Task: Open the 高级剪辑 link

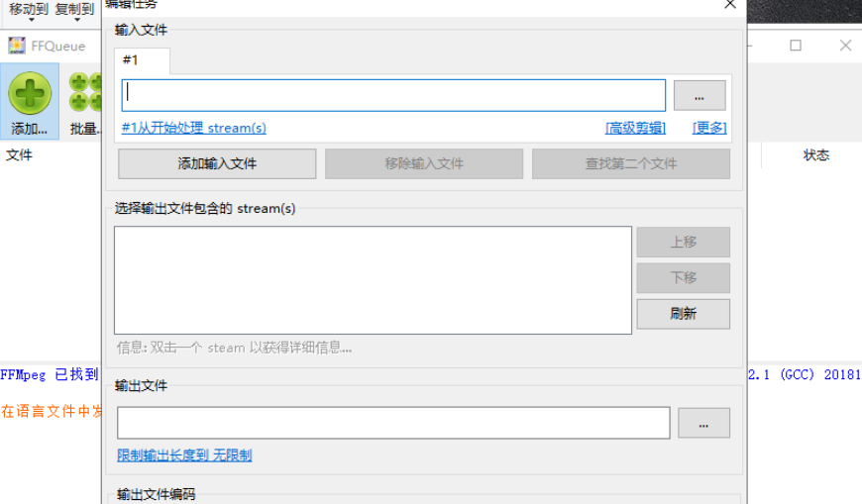Action: pyautogui.click(x=635, y=128)
